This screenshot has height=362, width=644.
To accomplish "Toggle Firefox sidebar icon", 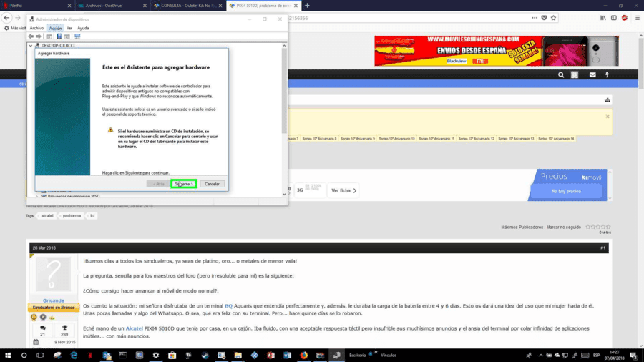I will [x=614, y=18].
